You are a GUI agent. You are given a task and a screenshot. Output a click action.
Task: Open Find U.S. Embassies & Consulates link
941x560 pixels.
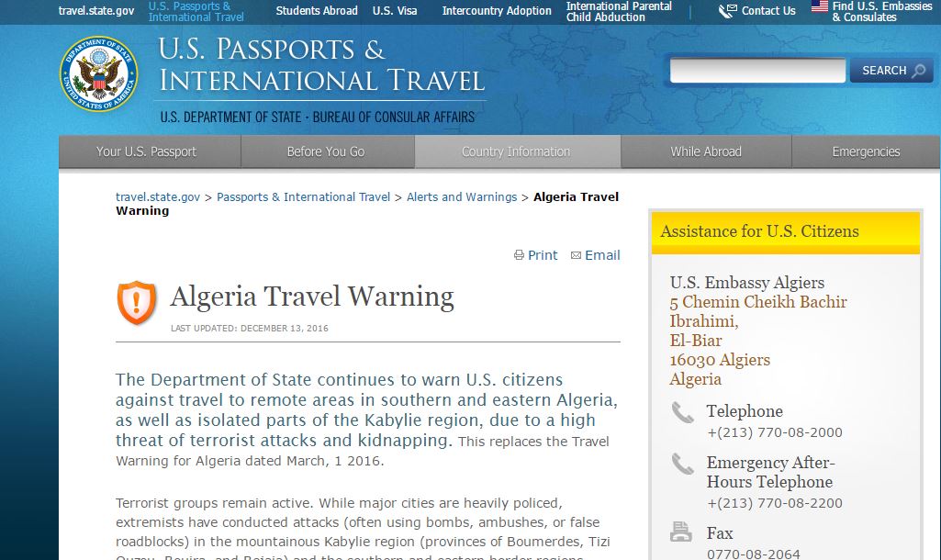point(881,11)
